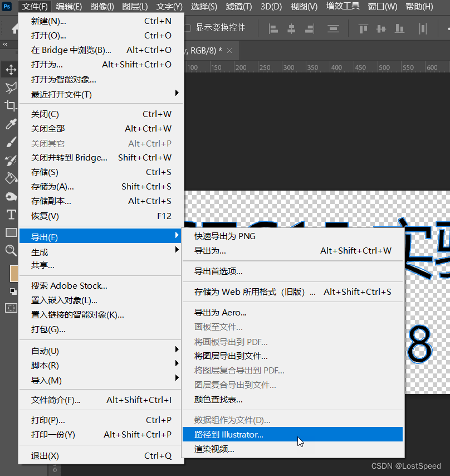
Task: Open the 文件(F) menu
Action: tap(35, 6)
